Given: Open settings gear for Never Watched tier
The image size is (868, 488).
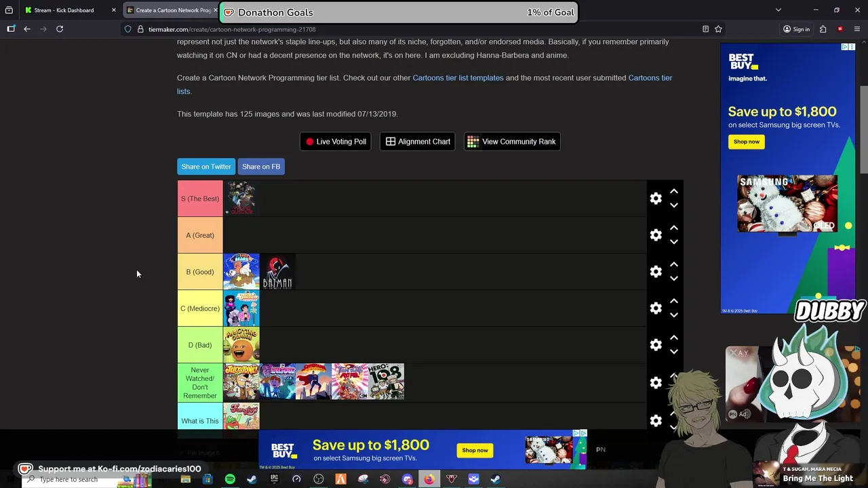Looking at the screenshot, I should [x=656, y=383].
